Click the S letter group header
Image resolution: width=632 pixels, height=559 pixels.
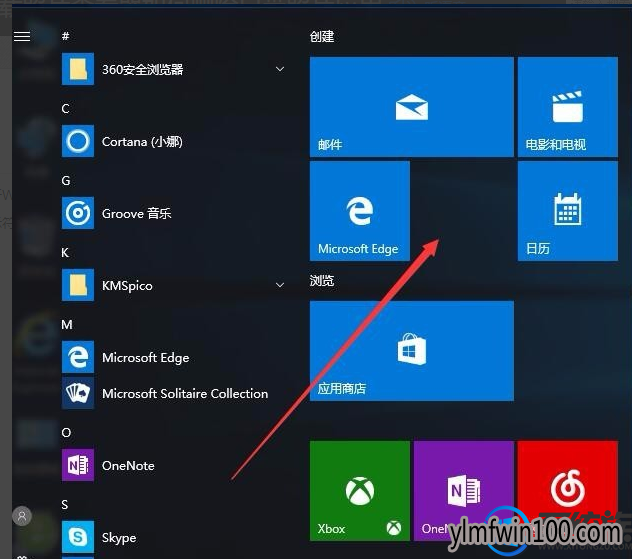click(x=65, y=505)
